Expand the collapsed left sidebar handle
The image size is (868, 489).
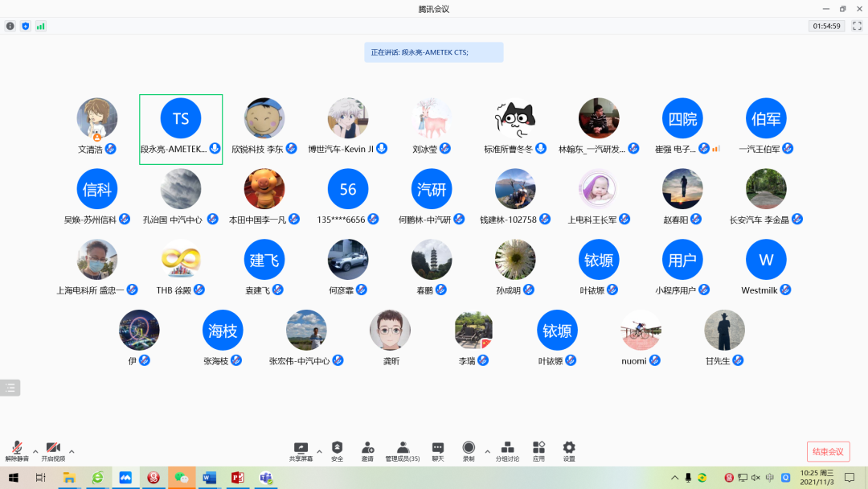tap(11, 387)
